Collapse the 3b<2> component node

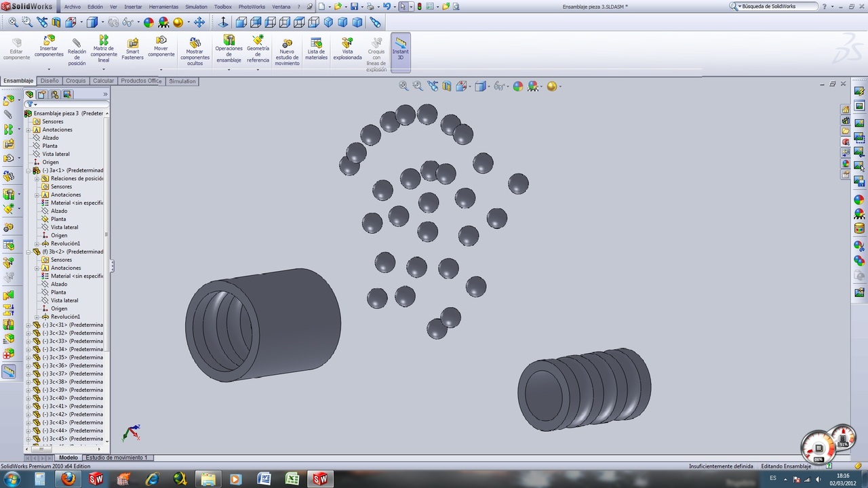click(x=28, y=251)
